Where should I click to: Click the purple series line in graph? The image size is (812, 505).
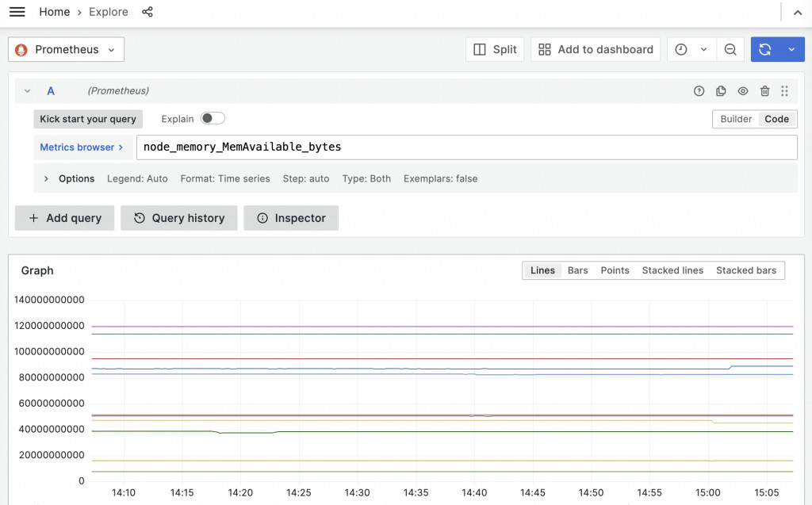click(442, 327)
